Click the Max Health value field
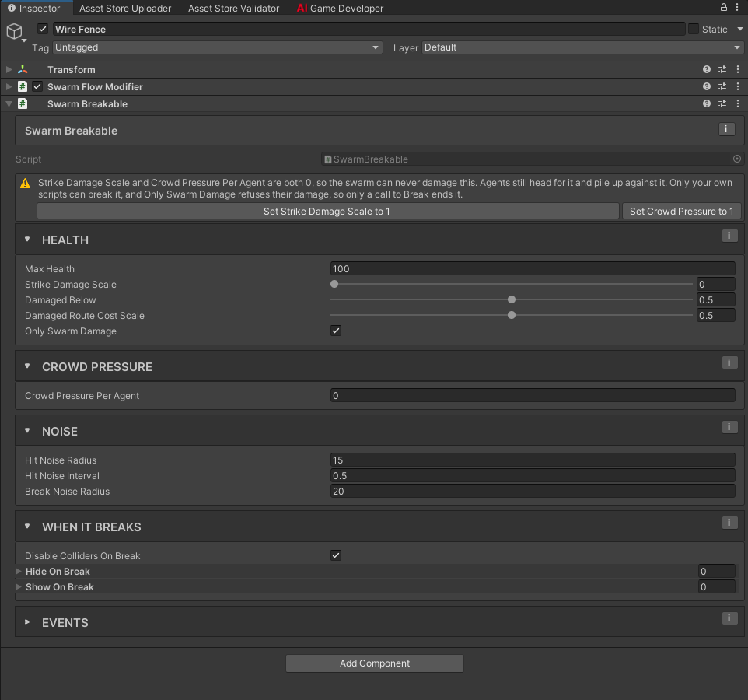Image resolution: width=748 pixels, height=700 pixels. [x=533, y=268]
